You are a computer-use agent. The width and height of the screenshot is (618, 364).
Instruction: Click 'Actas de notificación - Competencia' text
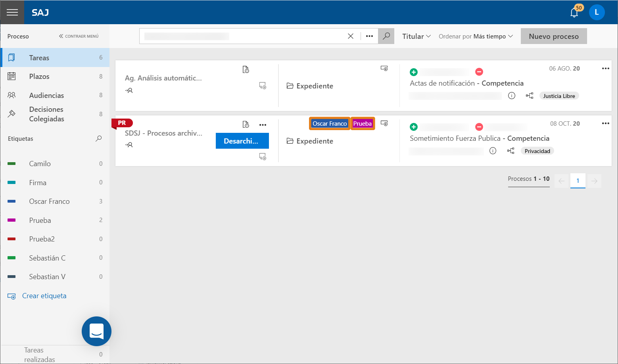pos(466,83)
